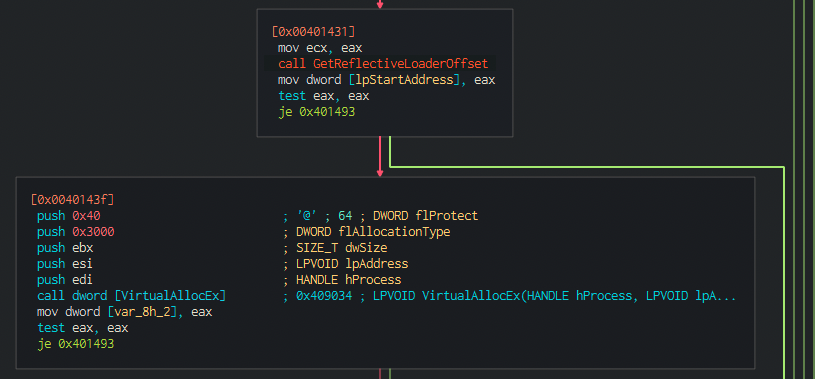Follow the je 0x401493 jump in upper block
Viewport: 815px width, 379px height.
pos(317,112)
